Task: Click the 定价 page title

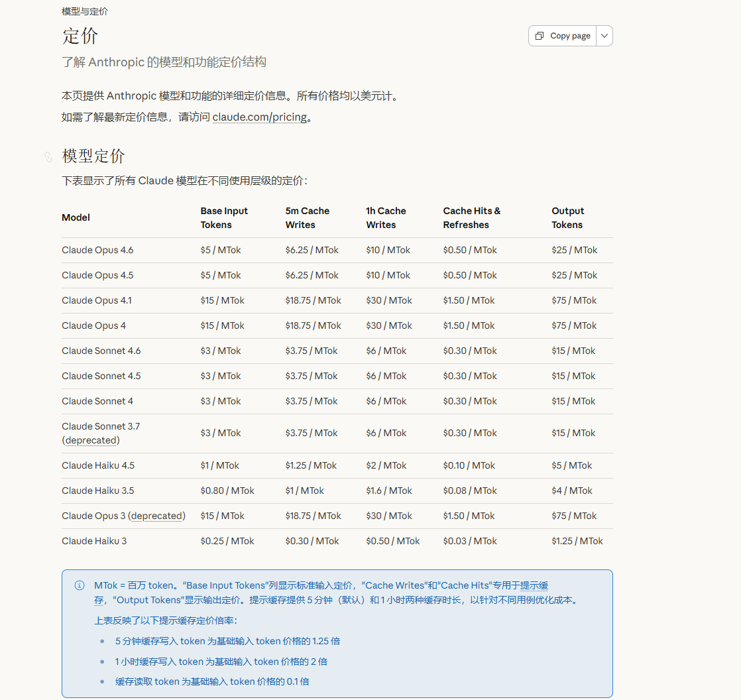Action: click(x=80, y=36)
